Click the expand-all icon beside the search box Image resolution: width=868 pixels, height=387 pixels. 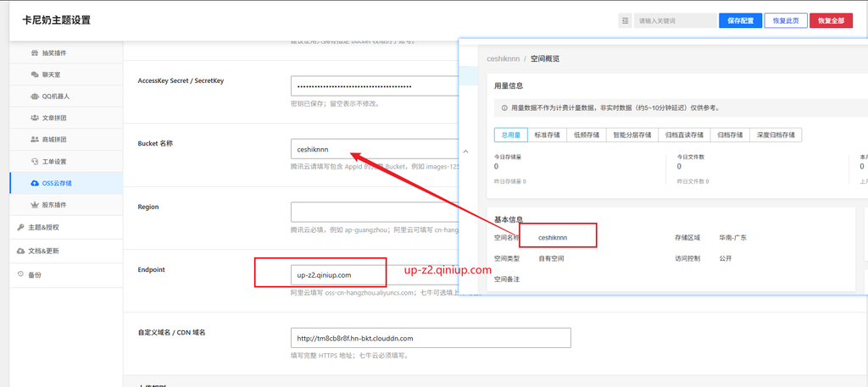click(625, 21)
